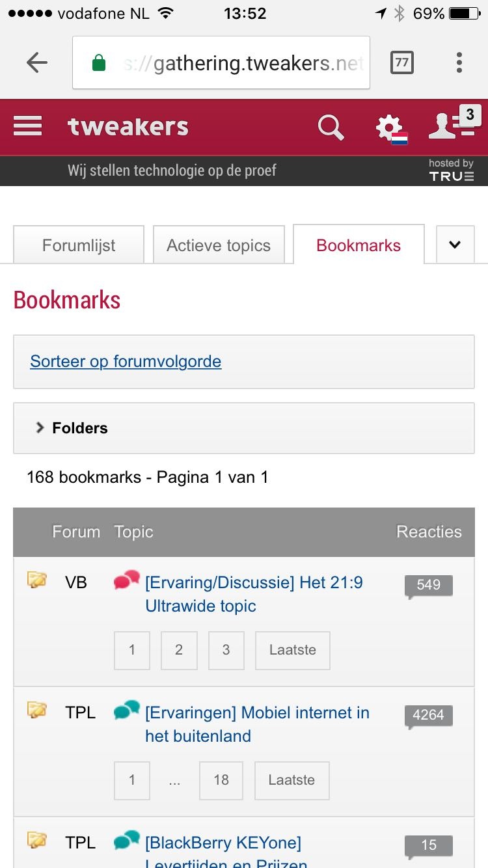Screen dimensions: 488x868
Task: Switch to the Forumlijst tab
Action: tap(79, 245)
